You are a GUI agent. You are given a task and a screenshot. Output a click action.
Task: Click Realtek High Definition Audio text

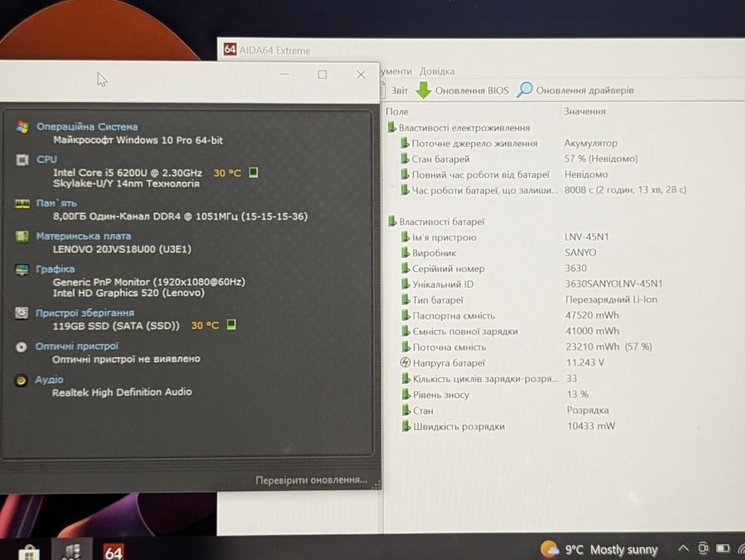[123, 392]
